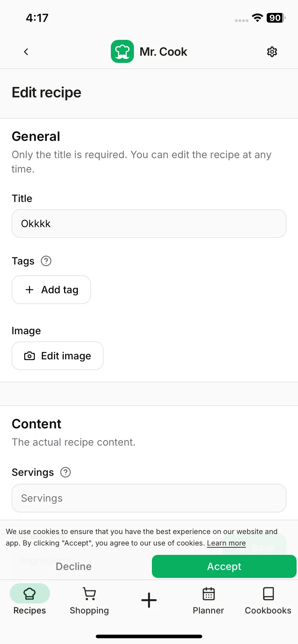Open the Learn more cookies link

click(x=226, y=543)
